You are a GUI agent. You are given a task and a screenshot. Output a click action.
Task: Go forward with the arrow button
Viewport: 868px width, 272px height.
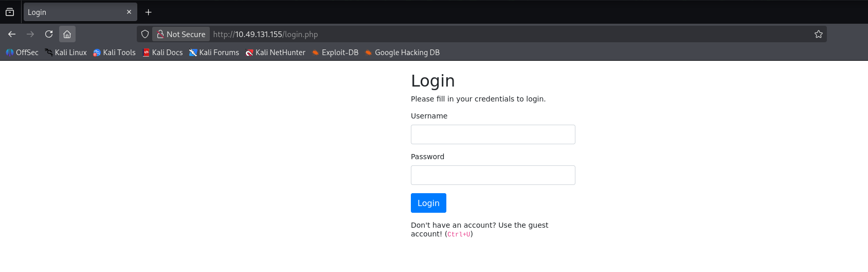click(30, 34)
